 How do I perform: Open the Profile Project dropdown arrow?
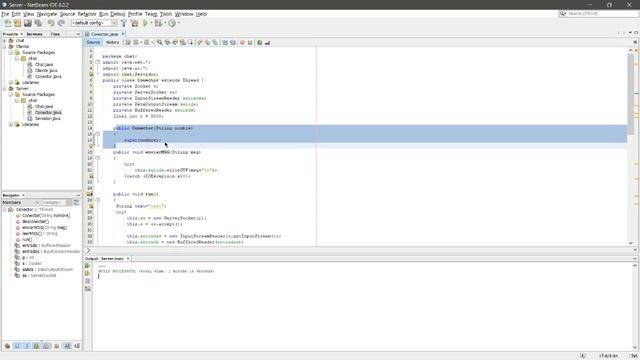(x=178, y=23)
